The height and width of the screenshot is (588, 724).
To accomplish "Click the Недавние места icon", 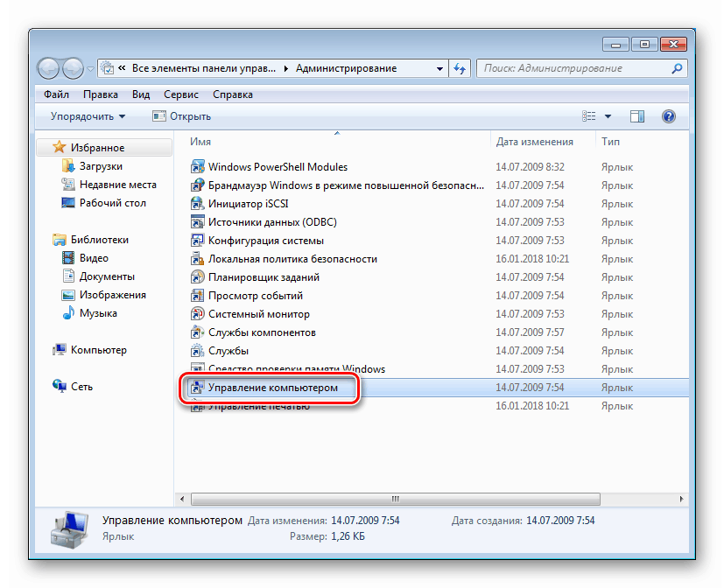I will (68, 184).
